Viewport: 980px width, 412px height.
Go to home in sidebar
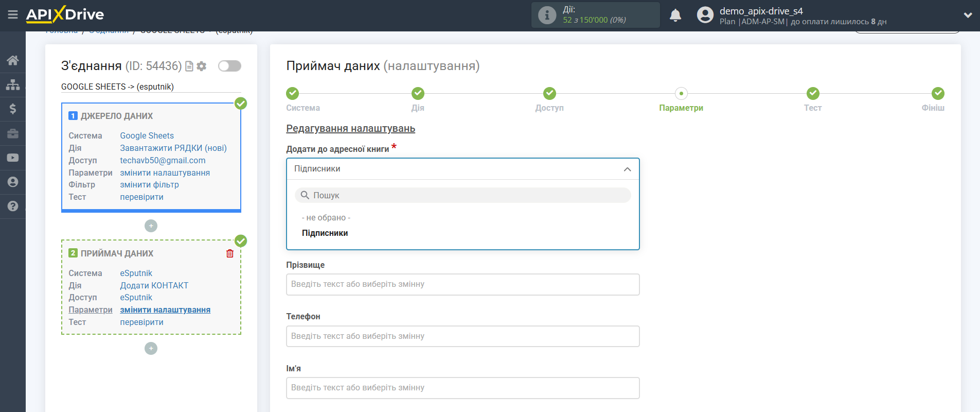click(13, 60)
